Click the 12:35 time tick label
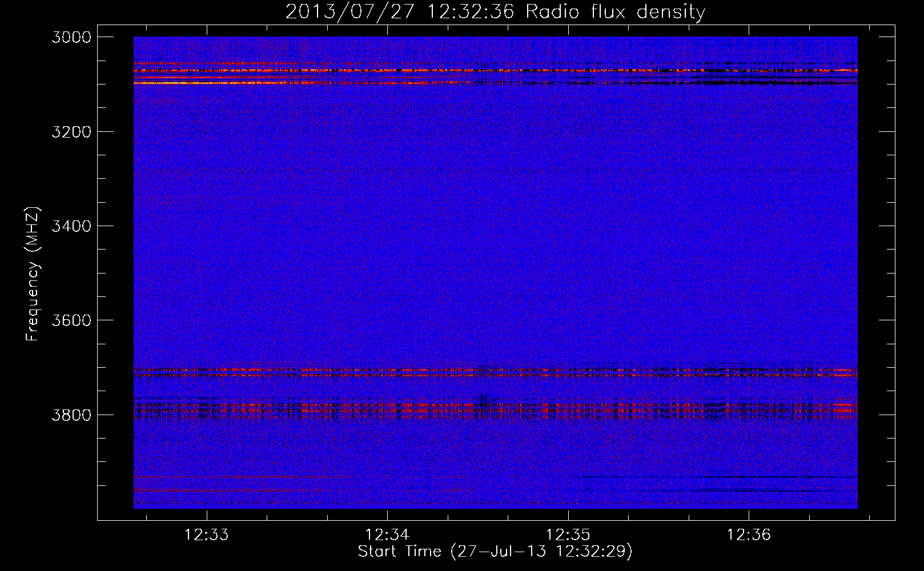 point(568,535)
